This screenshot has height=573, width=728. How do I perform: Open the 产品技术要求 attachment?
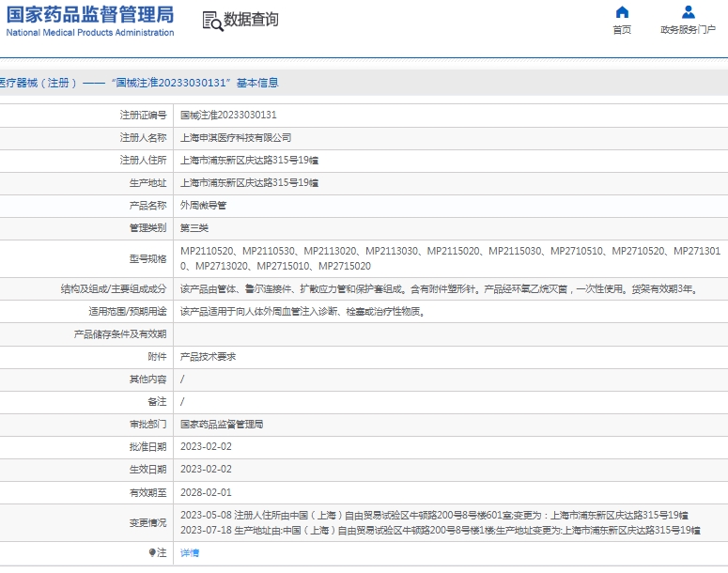(208, 357)
